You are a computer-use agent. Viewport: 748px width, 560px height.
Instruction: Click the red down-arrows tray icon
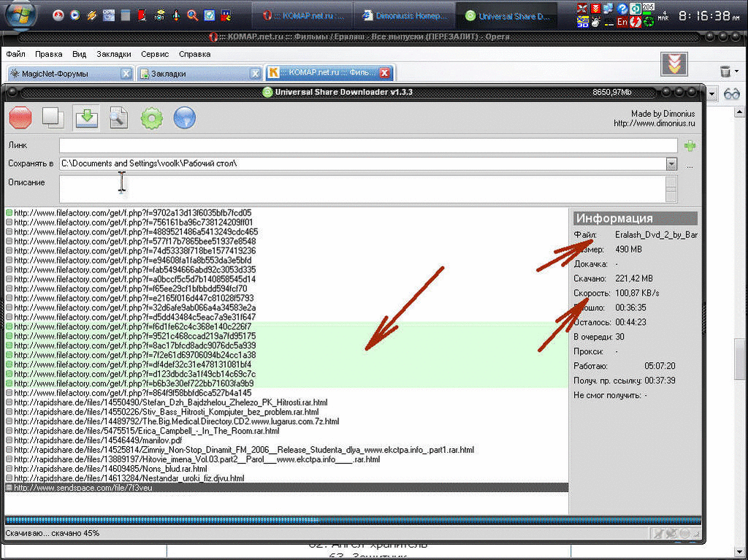pyautogui.click(x=596, y=8)
